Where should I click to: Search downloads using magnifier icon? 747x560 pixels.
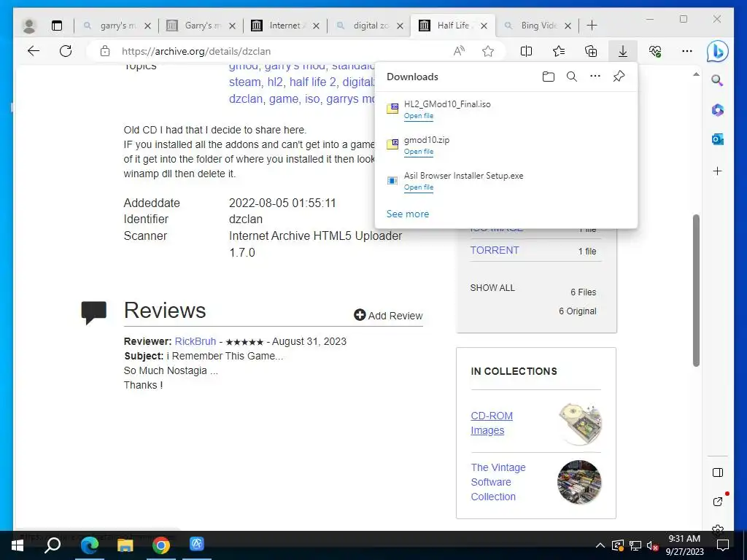click(572, 77)
